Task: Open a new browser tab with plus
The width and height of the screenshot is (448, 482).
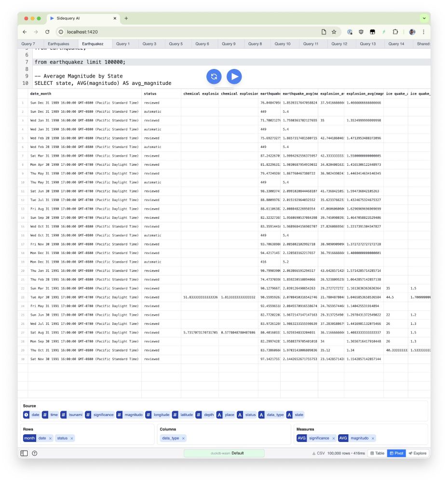Action: [x=126, y=18]
